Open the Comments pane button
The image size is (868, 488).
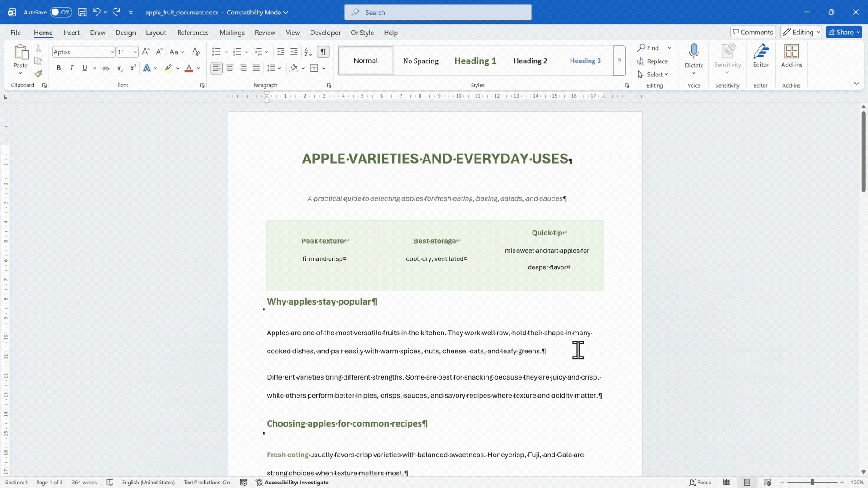[x=753, y=32]
